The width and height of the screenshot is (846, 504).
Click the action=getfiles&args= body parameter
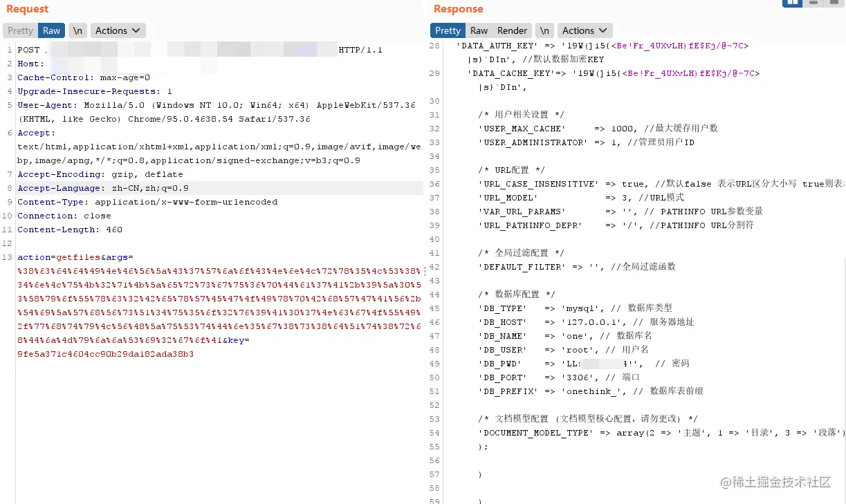click(x=75, y=257)
